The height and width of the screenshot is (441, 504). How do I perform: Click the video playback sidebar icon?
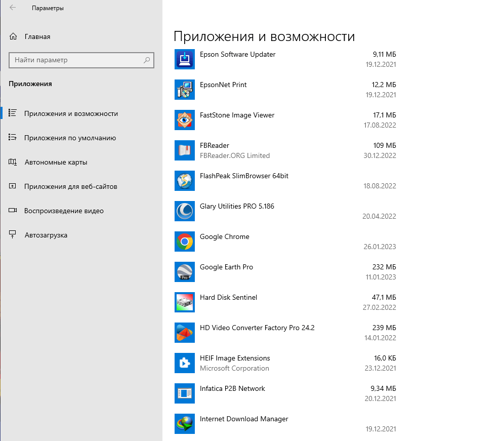pos(13,210)
